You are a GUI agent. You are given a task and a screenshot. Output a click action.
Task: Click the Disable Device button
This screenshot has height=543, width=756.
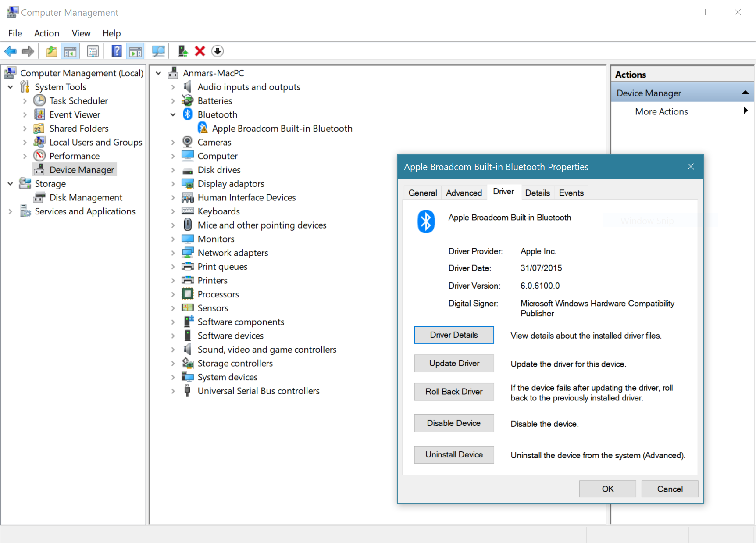click(x=454, y=423)
